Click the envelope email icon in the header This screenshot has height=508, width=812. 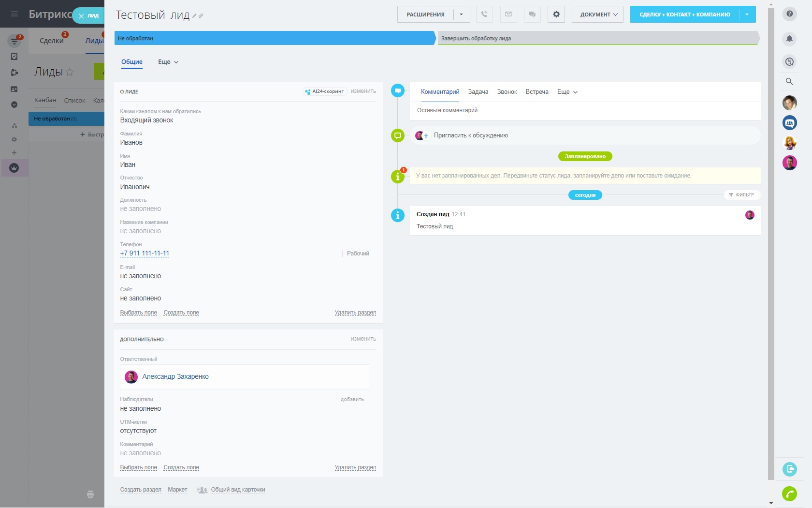tap(508, 15)
